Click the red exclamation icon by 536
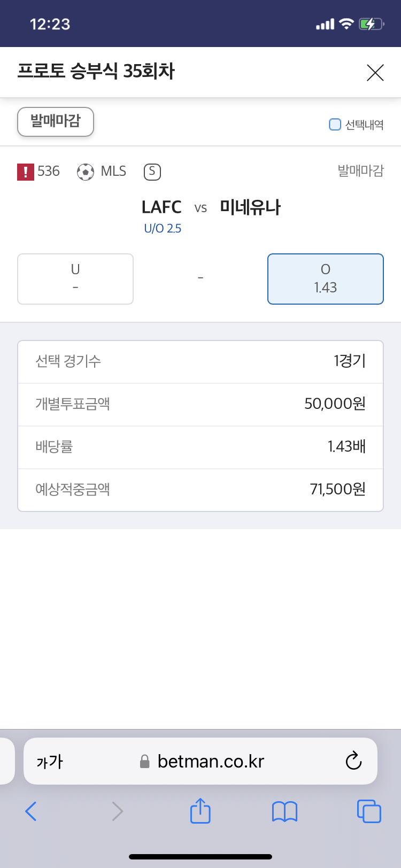Image resolution: width=401 pixels, height=868 pixels. [26, 172]
